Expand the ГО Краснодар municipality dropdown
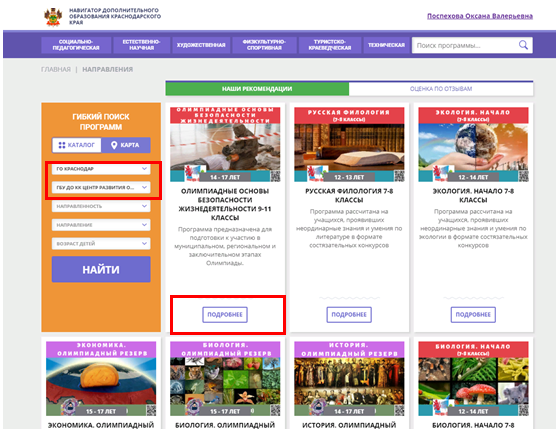The height and width of the screenshot is (433, 556). click(x=101, y=169)
